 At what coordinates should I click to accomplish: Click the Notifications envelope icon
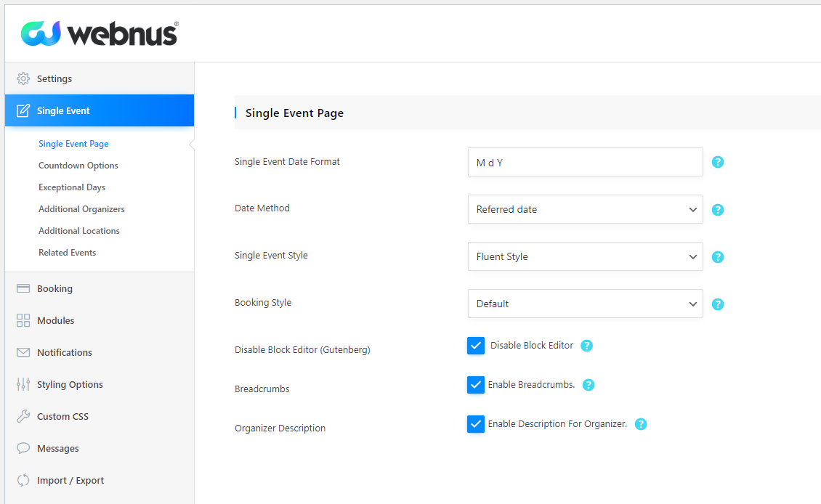click(23, 352)
